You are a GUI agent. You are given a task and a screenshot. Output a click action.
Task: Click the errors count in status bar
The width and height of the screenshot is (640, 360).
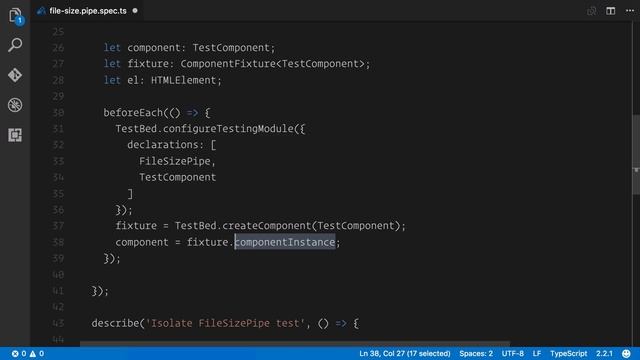tap(19, 353)
